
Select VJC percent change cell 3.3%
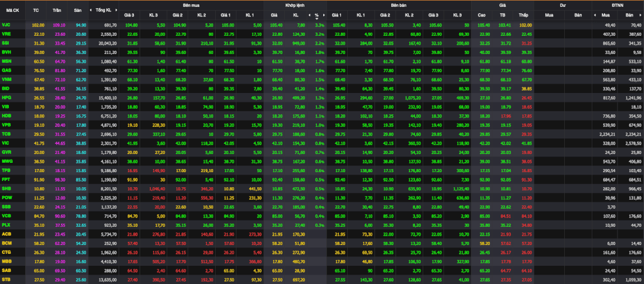point(319,25)
